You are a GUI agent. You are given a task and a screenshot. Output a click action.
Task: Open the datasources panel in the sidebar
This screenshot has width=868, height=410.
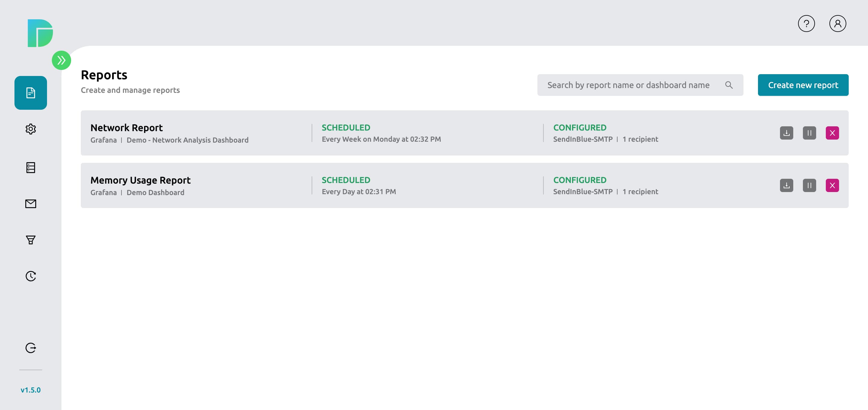pyautogui.click(x=31, y=168)
